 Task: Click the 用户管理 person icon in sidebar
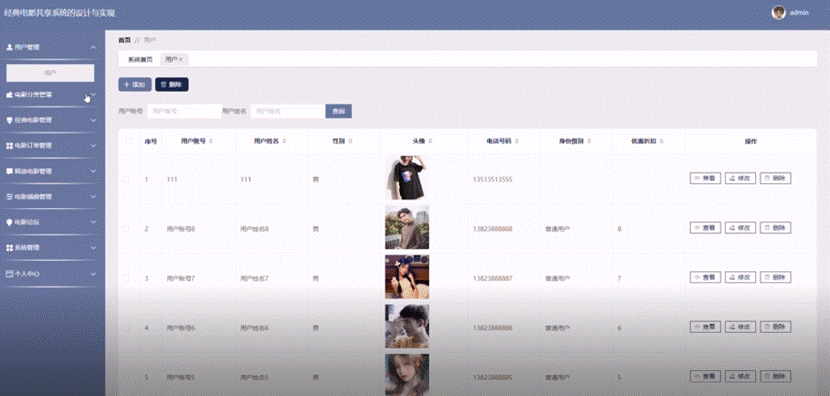(9, 47)
